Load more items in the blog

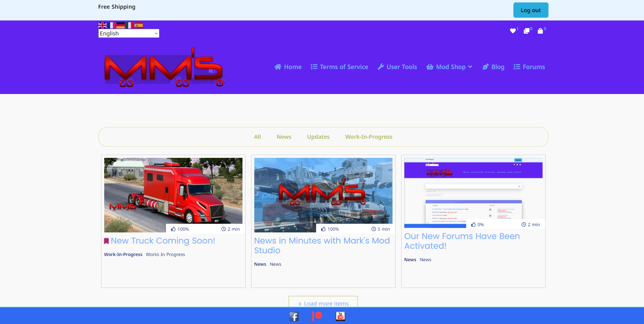point(323,303)
